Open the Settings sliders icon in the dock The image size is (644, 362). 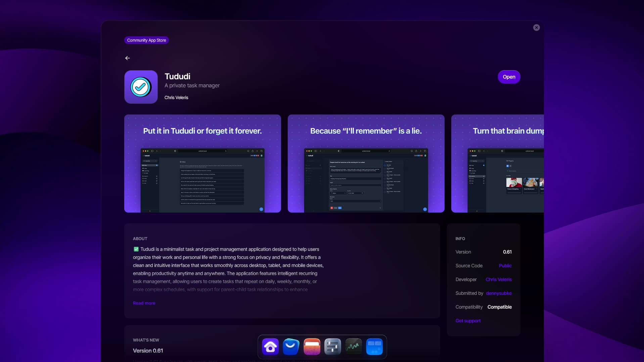[x=333, y=347]
